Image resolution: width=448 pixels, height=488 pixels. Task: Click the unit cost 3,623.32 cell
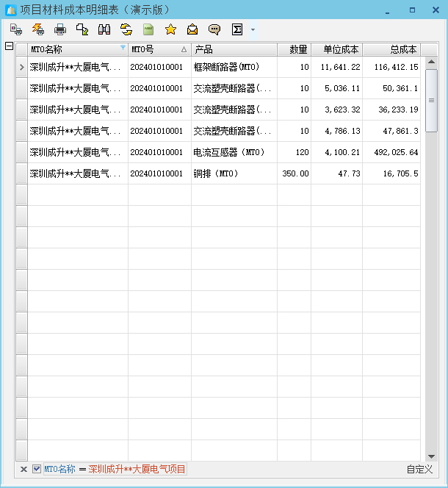[x=337, y=110]
